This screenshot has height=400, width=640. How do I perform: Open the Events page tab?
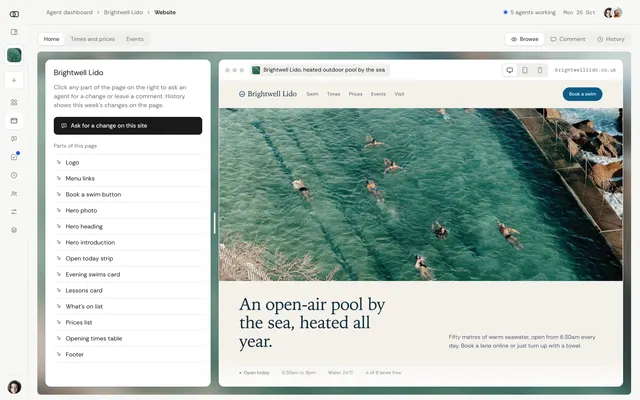pos(135,39)
